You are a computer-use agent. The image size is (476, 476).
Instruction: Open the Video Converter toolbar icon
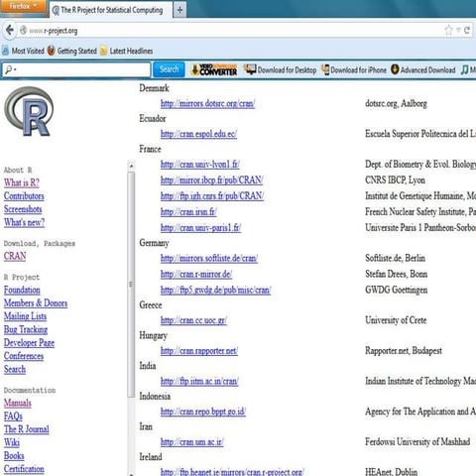214,69
